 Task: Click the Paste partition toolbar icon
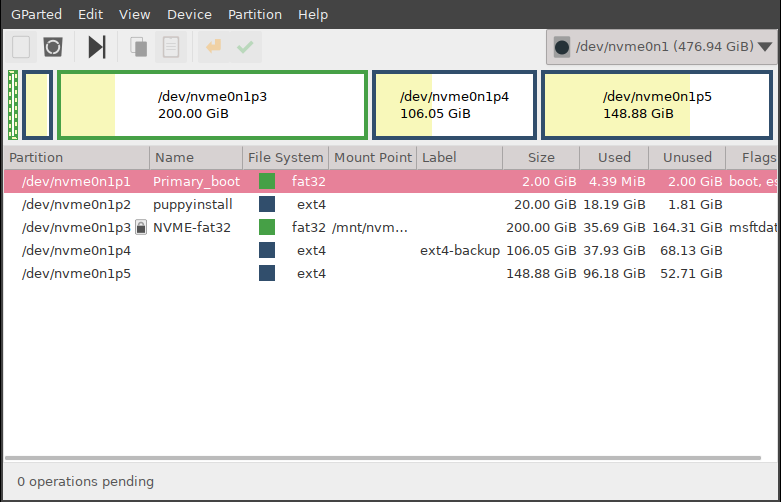click(171, 47)
